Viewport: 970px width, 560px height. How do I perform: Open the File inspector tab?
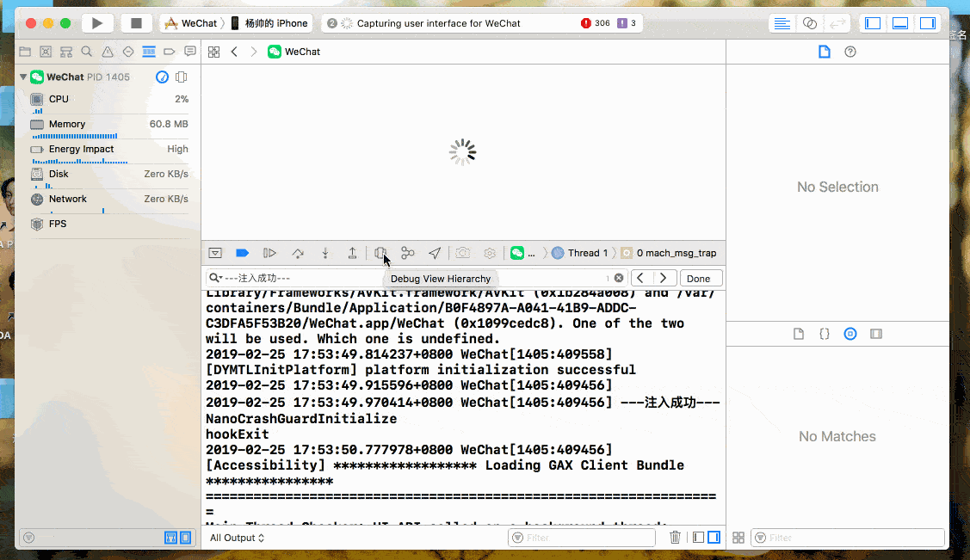(824, 52)
